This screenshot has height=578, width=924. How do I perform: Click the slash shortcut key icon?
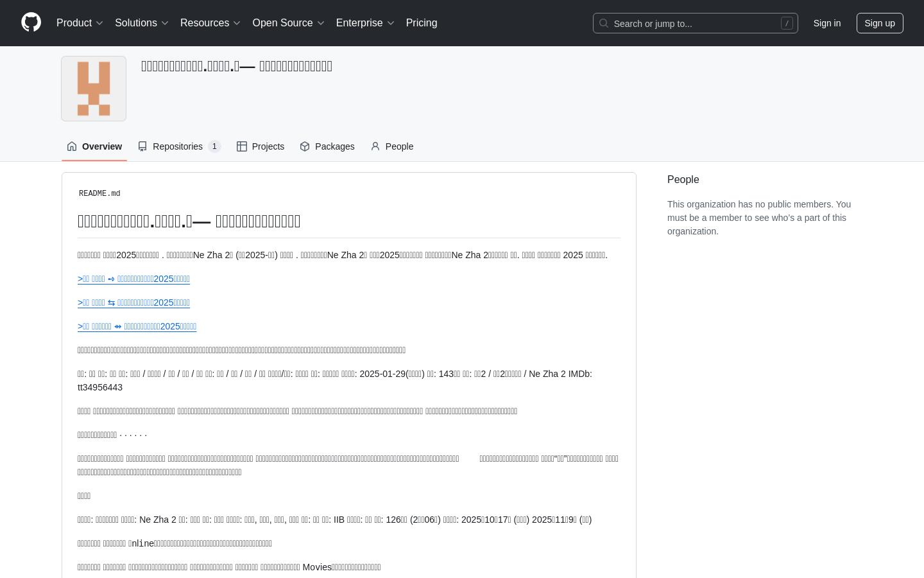pos(787,23)
